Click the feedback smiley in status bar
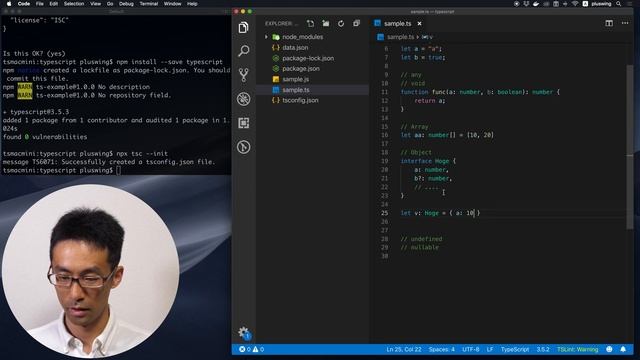This screenshot has width=640, height=360. [x=609, y=349]
